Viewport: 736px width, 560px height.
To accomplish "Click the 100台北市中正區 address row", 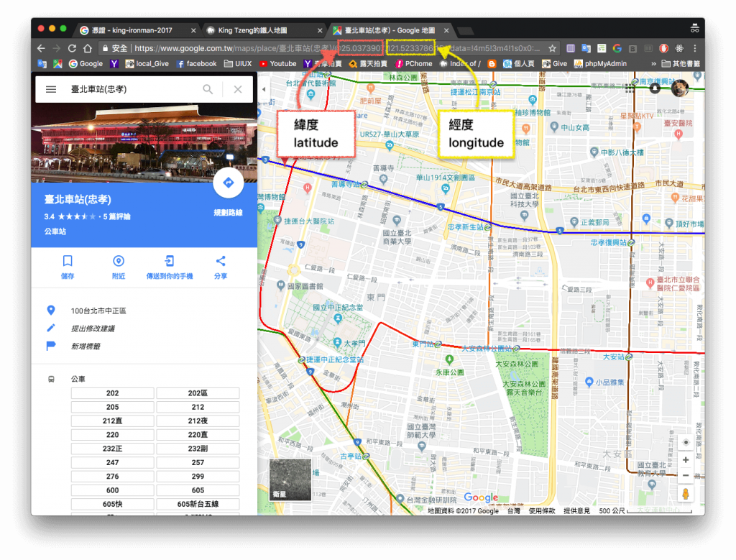I will (x=144, y=311).
